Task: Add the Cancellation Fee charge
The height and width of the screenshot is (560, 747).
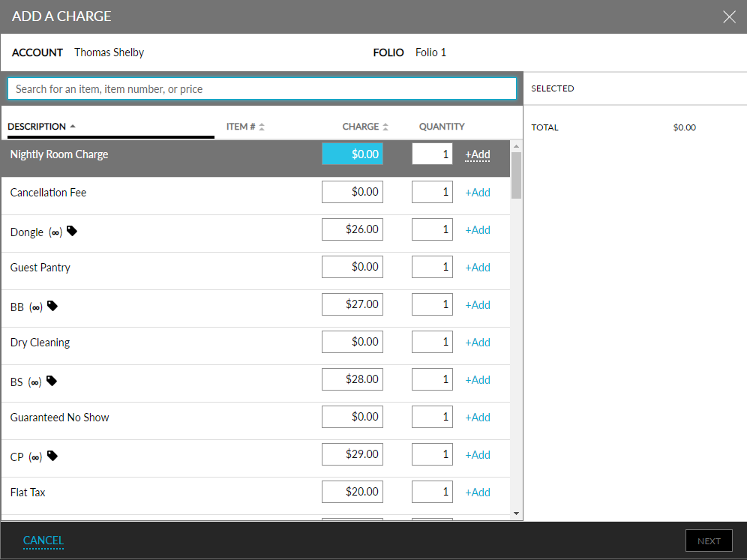Action: click(x=477, y=193)
